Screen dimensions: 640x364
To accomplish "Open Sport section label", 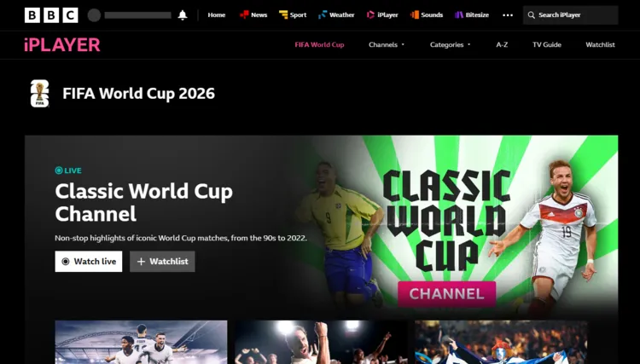I will [299, 15].
